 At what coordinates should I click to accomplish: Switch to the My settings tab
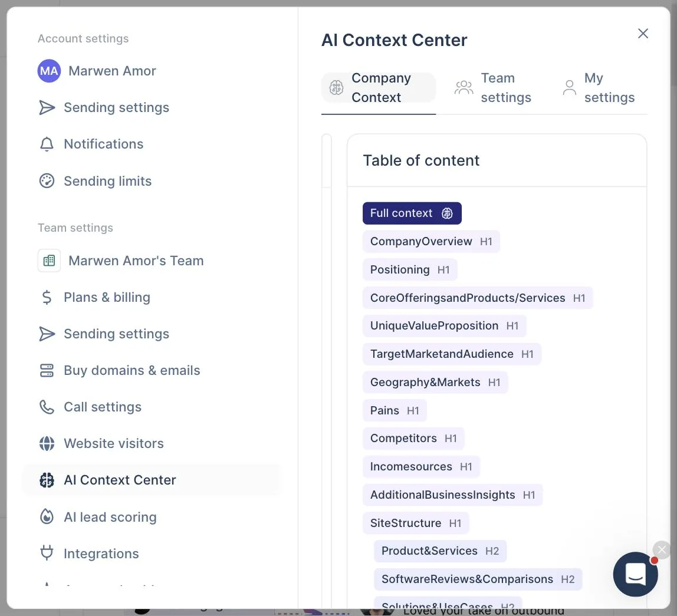(x=599, y=88)
